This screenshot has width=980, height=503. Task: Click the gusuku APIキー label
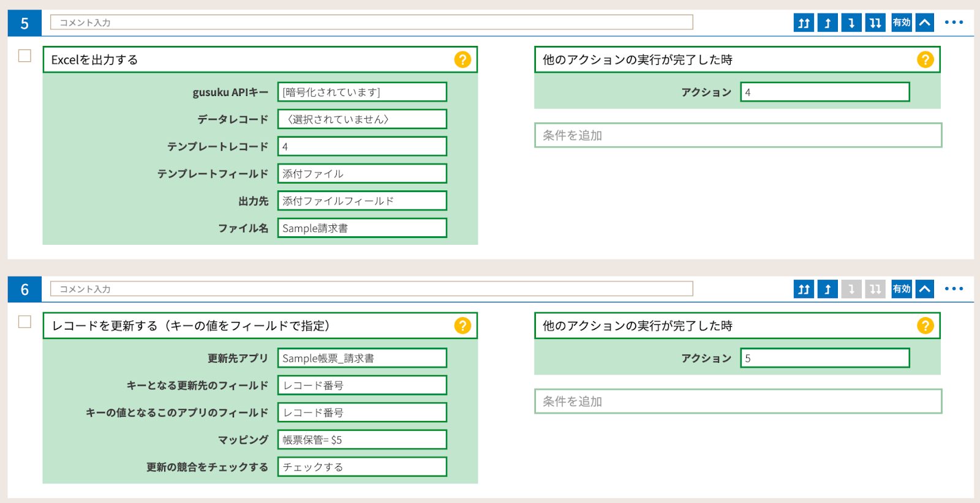click(230, 92)
